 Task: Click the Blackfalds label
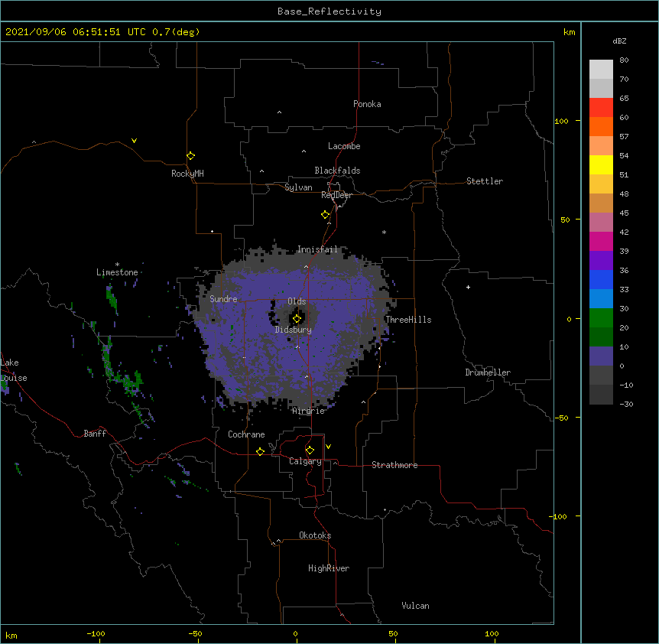pyautogui.click(x=337, y=171)
